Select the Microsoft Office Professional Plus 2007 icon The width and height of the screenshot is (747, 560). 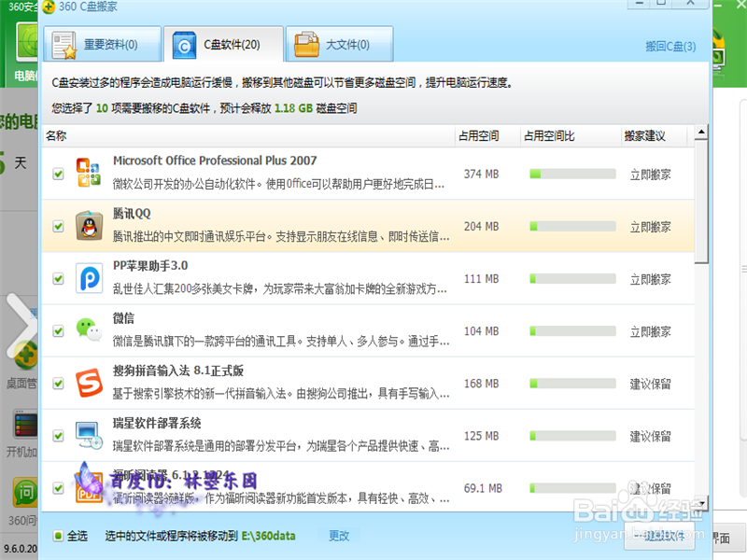(89, 174)
